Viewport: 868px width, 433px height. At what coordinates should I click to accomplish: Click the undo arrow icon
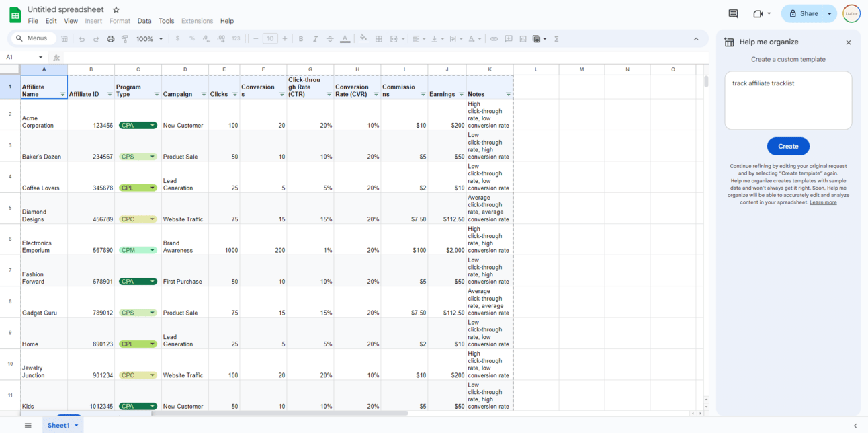[82, 39]
